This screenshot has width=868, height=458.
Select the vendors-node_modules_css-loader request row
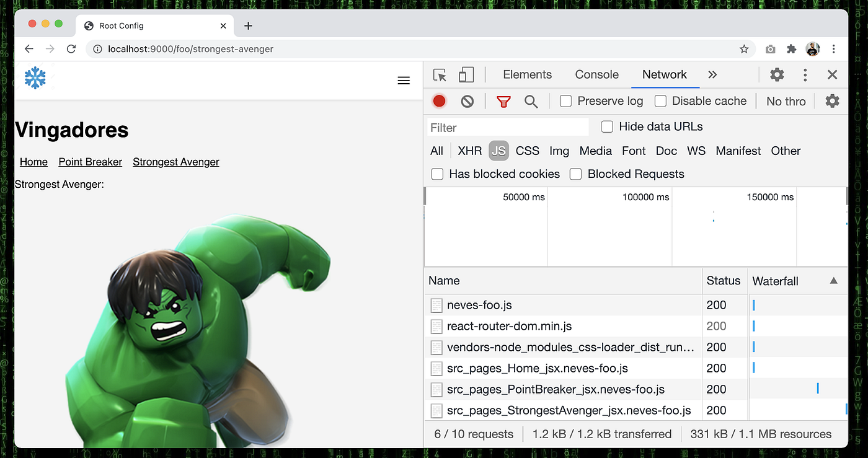[x=636, y=347]
